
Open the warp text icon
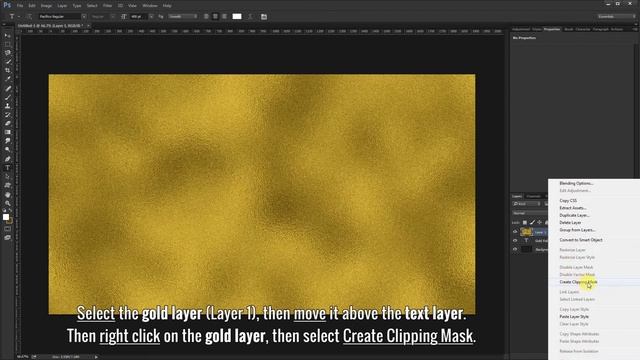(x=250, y=16)
